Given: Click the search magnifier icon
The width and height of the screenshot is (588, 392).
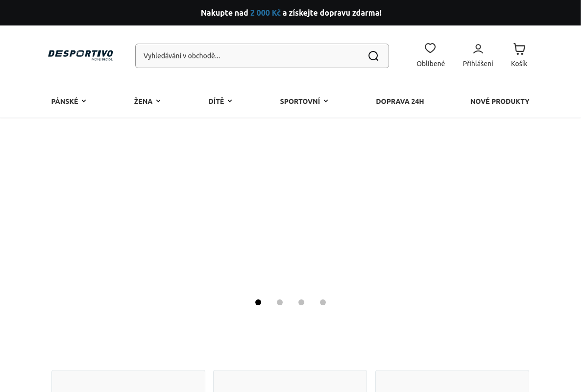Looking at the screenshot, I should 373,56.
